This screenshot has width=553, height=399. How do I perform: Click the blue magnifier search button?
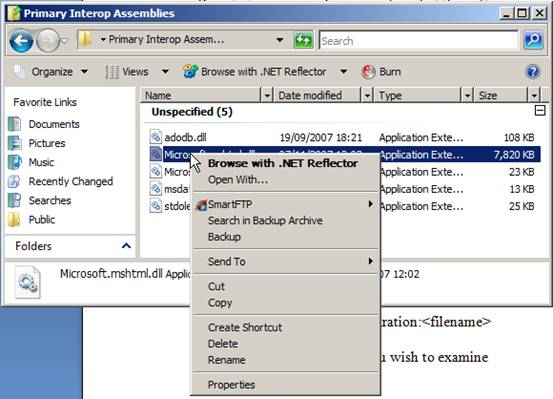coord(533,40)
